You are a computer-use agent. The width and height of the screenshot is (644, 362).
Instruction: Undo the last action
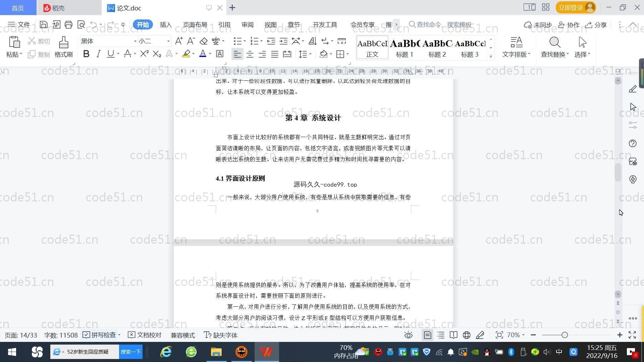point(94,24)
